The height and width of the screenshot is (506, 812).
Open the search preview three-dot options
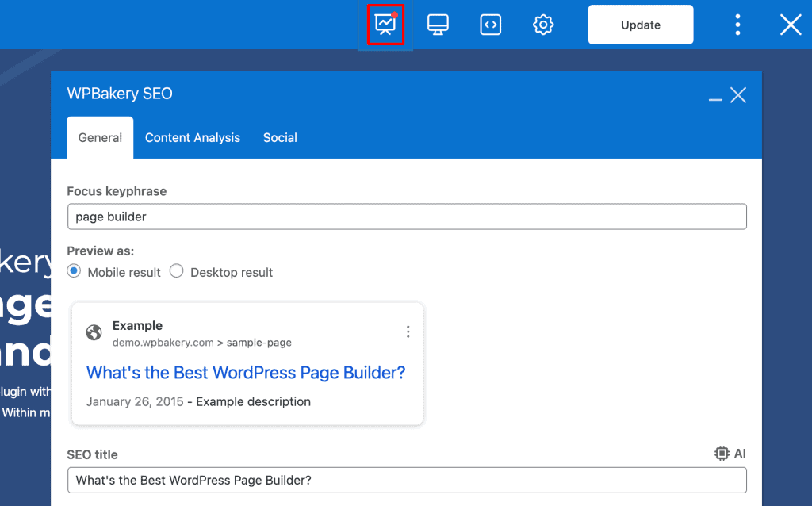pyautogui.click(x=408, y=332)
